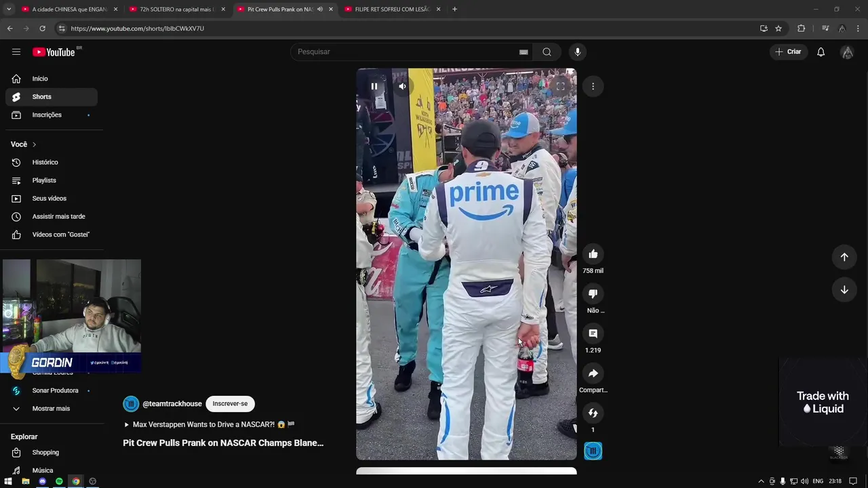
Task: Open the Remix button
Action: (593, 413)
